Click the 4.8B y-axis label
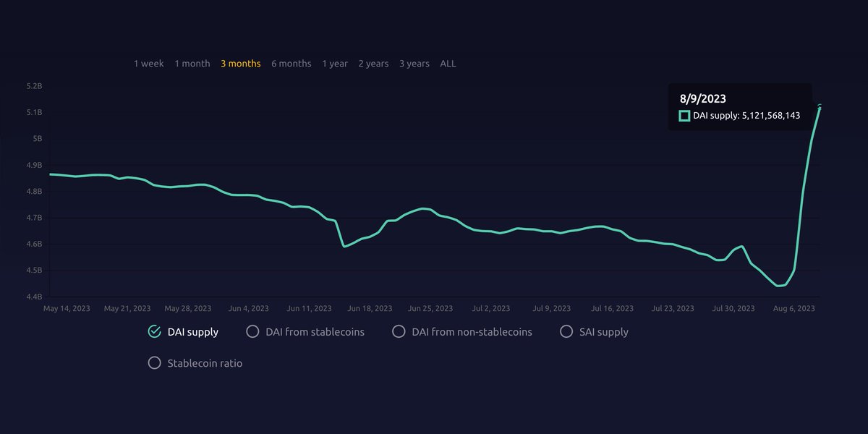Viewport: 868px width, 434px height. point(35,192)
